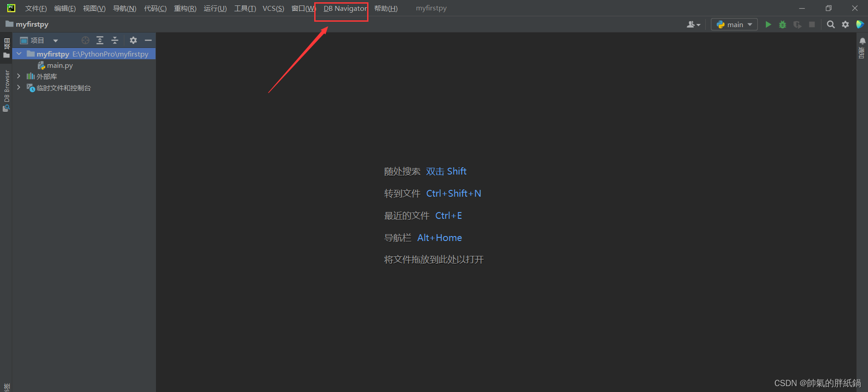
Task: Open the 运行(U) menu
Action: point(215,8)
